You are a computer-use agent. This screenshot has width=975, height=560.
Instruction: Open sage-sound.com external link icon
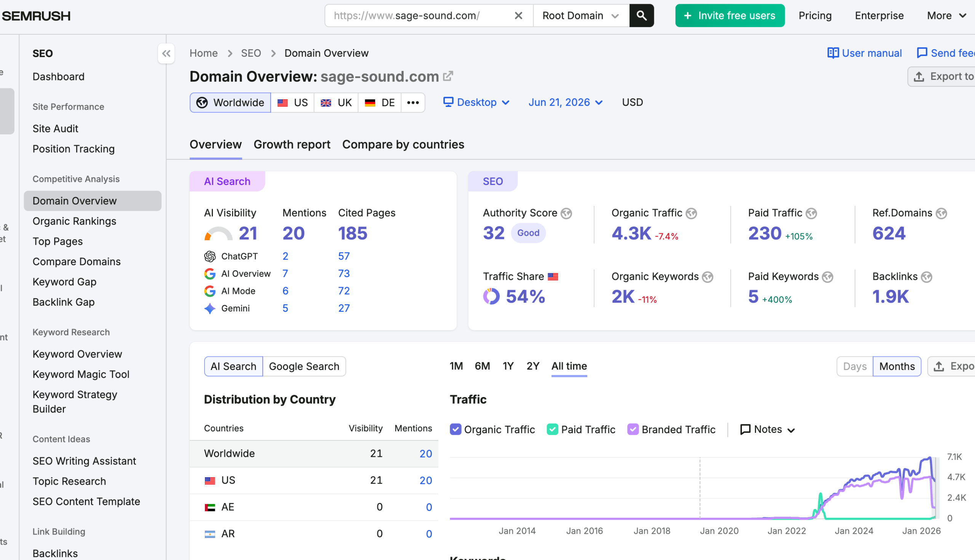coord(448,76)
